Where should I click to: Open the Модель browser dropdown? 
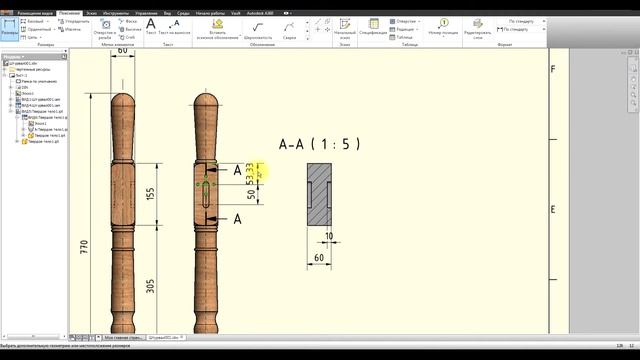(14, 57)
